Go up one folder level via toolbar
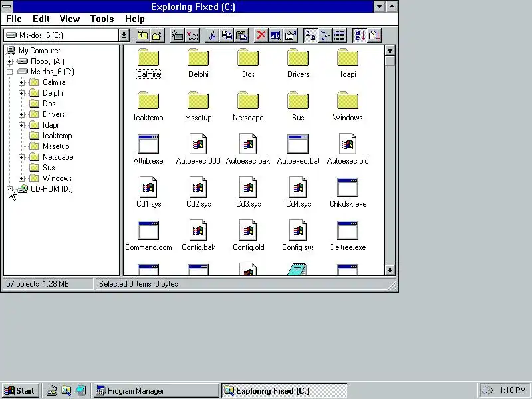 (x=142, y=35)
